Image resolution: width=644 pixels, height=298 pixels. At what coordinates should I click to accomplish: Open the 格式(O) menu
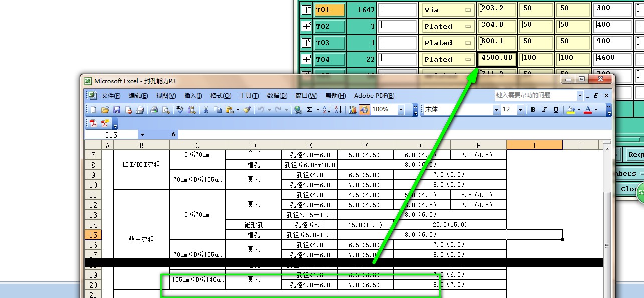click(x=221, y=95)
